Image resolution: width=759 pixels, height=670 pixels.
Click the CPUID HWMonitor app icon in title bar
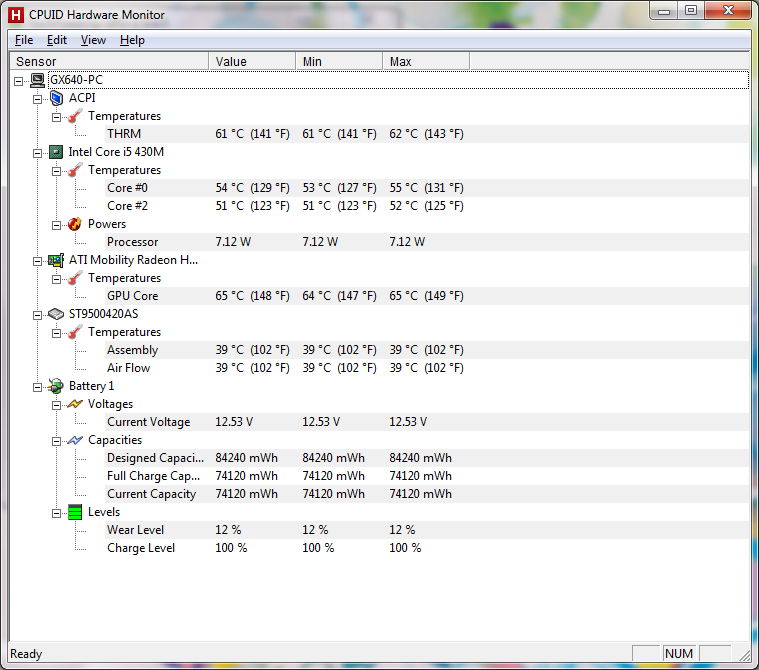pos(16,15)
